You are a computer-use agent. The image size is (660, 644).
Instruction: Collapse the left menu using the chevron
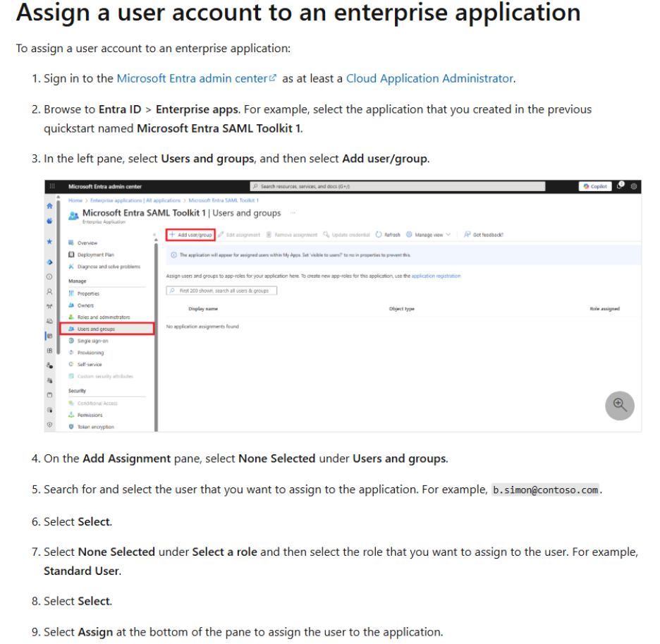click(154, 235)
